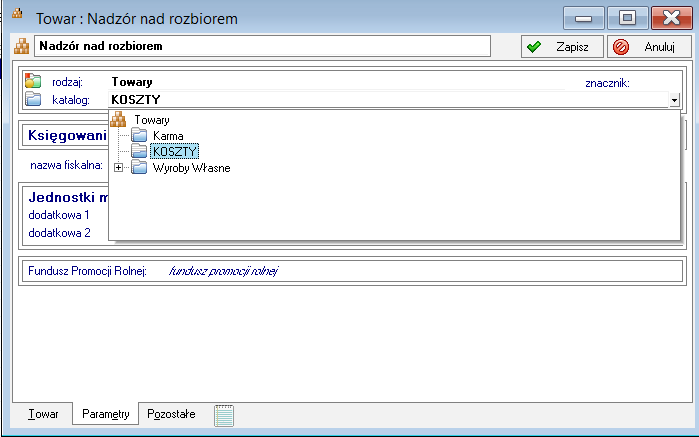Open the notes icon next to Pozostałe tab
Viewport: 699px width, 437px height.
[224, 416]
